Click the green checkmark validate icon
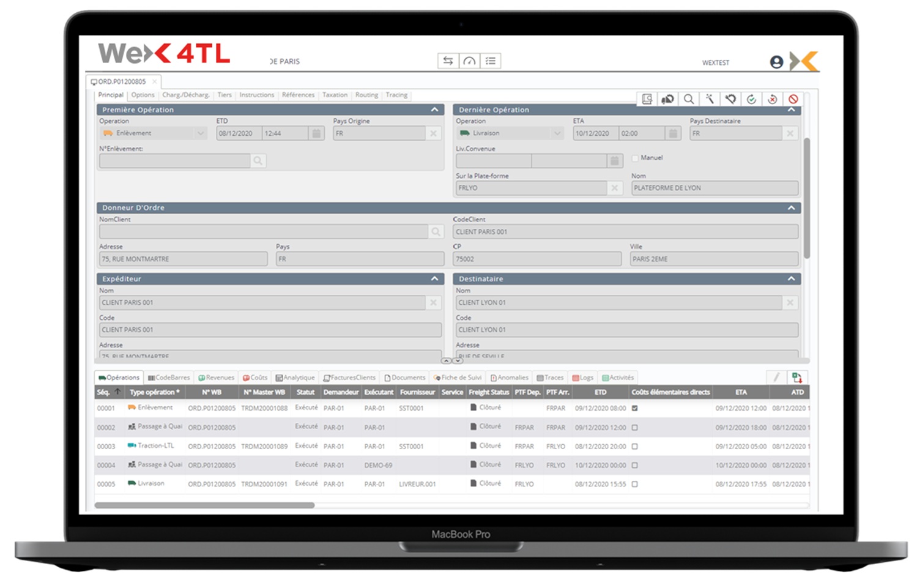The height and width of the screenshot is (588, 917). 751,99
